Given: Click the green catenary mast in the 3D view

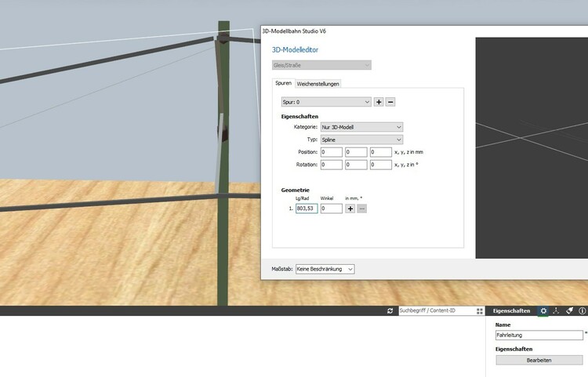Looking at the screenshot, I should pyautogui.click(x=223, y=163).
